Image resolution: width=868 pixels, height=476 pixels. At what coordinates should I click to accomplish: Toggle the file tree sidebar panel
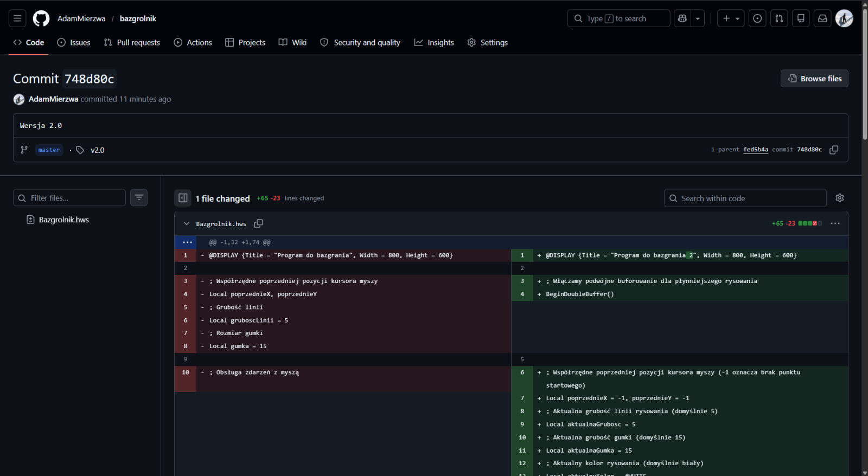[183, 198]
